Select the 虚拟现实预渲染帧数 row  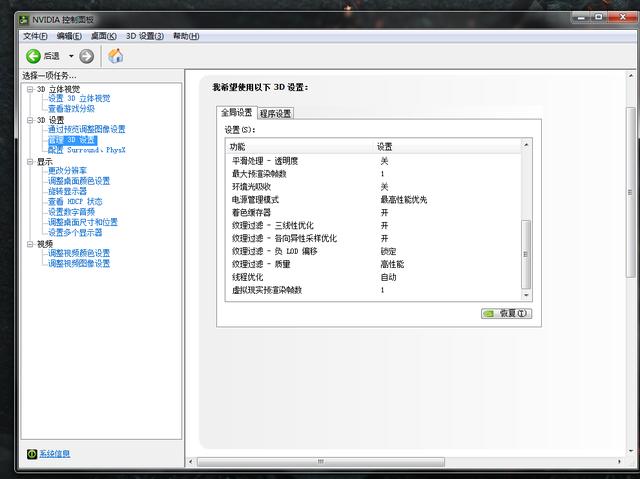pyautogui.click(x=373, y=290)
